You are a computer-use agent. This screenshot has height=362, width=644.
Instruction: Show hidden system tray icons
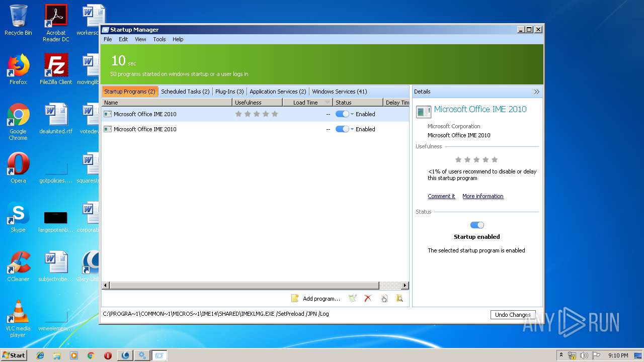(x=561, y=355)
